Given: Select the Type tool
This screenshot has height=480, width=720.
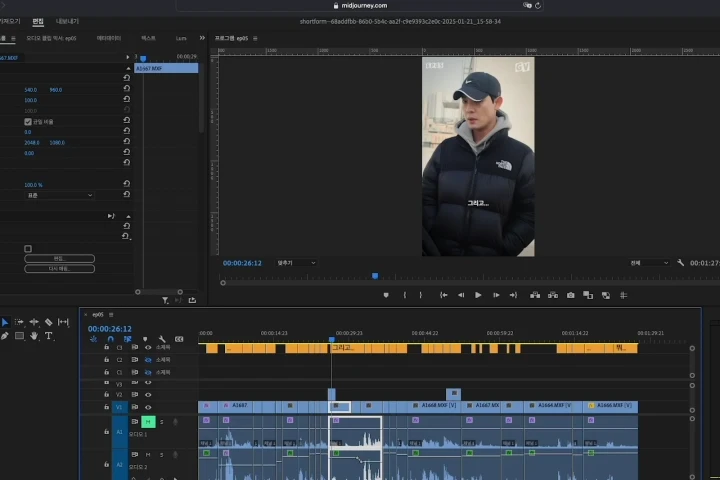Looking at the screenshot, I should pyautogui.click(x=49, y=336).
